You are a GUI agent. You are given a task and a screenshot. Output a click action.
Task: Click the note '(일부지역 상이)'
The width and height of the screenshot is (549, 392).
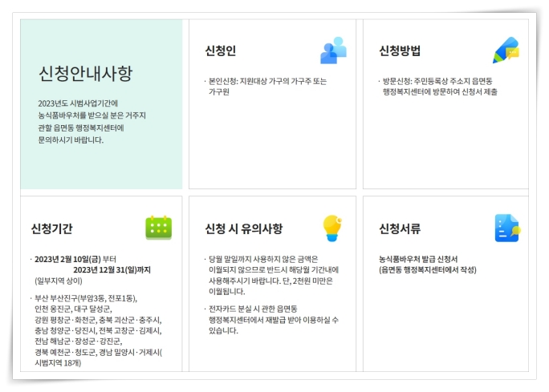tap(59, 281)
